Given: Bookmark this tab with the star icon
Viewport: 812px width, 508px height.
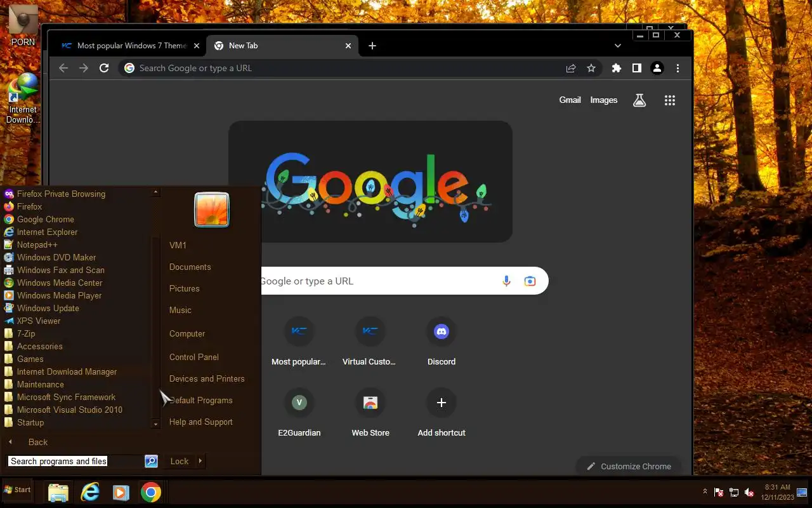Looking at the screenshot, I should (x=591, y=68).
